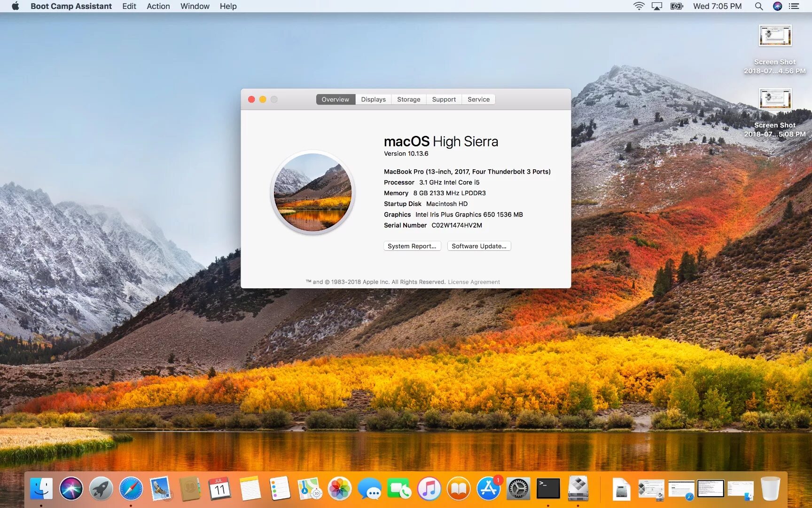Open Maps app in the Dock

point(310,489)
